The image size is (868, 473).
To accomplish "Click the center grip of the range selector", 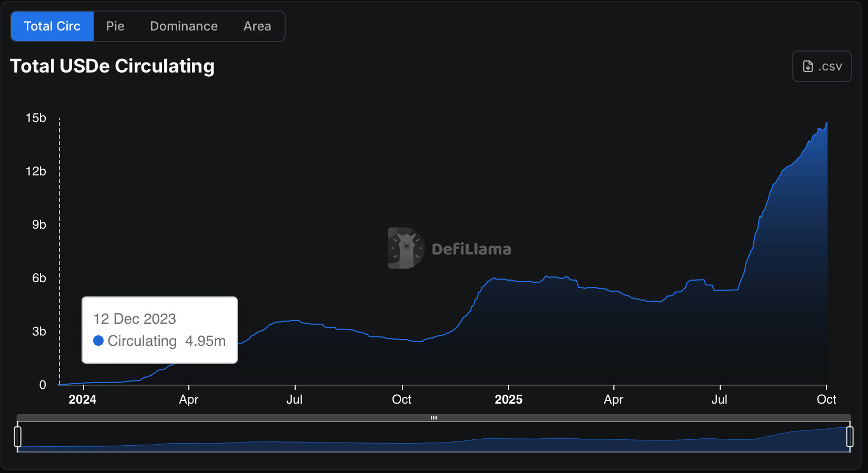I will [x=433, y=418].
